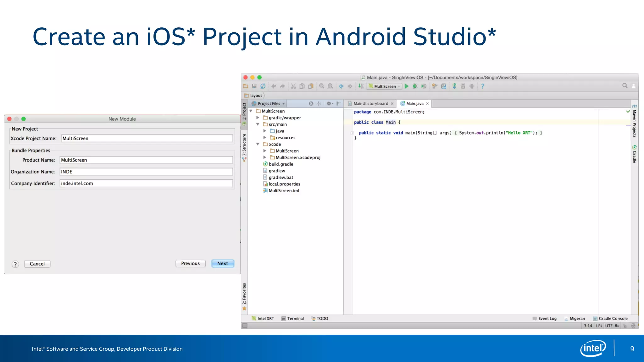This screenshot has width=644, height=362.
Task: Close the Main.java tab
Action: [427, 103]
